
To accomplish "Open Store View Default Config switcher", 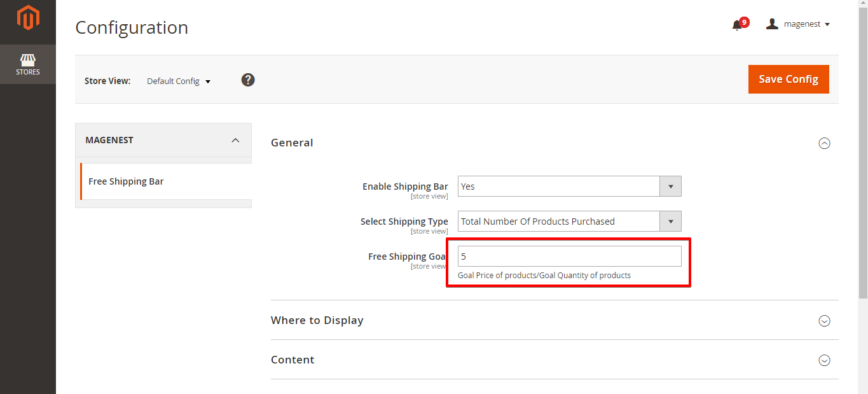I will pyautogui.click(x=178, y=81).
